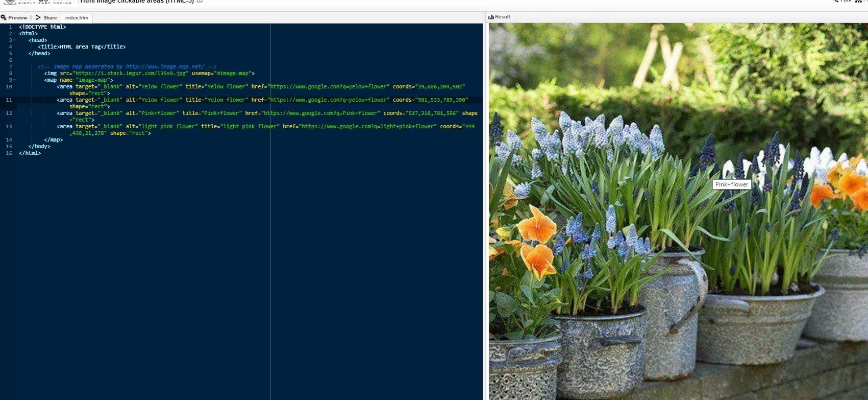Click line number 13 in the gutter
Screen dimensions: 868x400
pyautogui.click(x=9, y=127)
